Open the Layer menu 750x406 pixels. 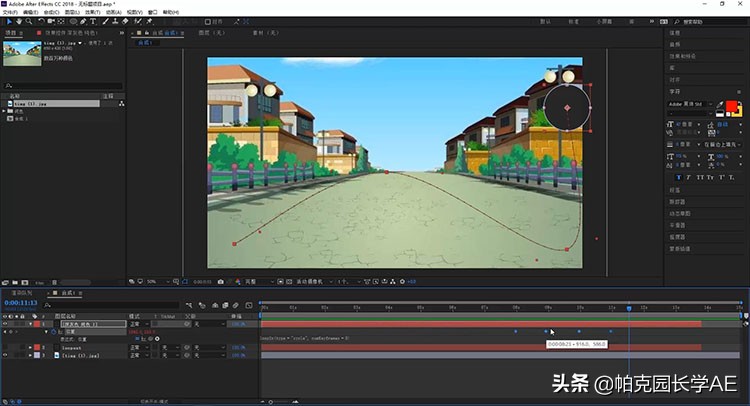click(x=72, y=12)
